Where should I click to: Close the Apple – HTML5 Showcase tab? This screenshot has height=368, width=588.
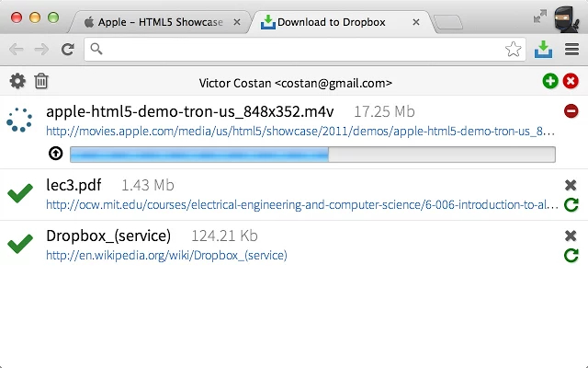click(x=237, y=22)
